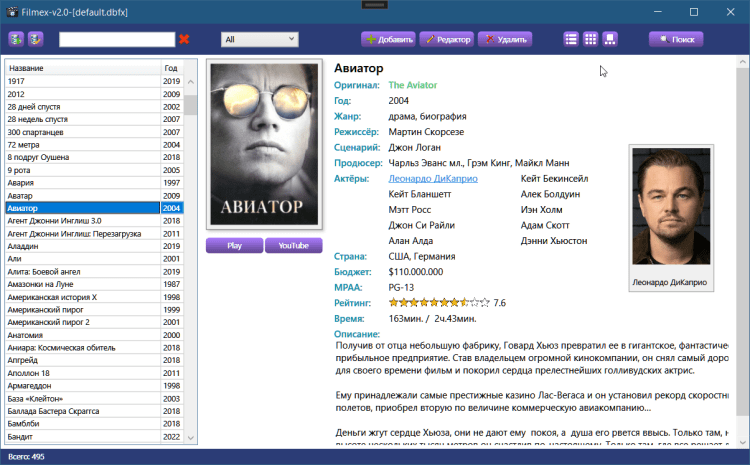Click the Поиск search button

click(x=676, y=39)
